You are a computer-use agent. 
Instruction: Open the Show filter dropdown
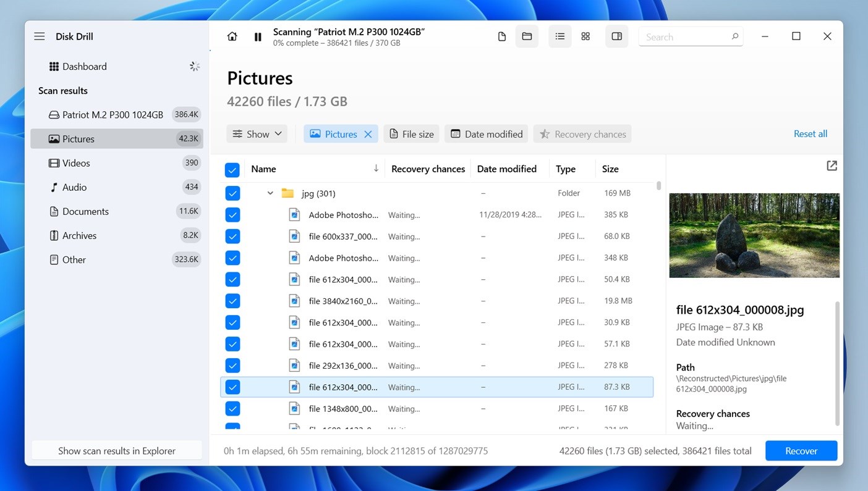point(257,134)
